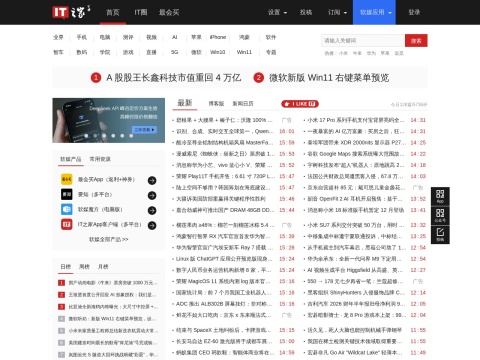Select the third carousel dot on banner

pos(104,136)
